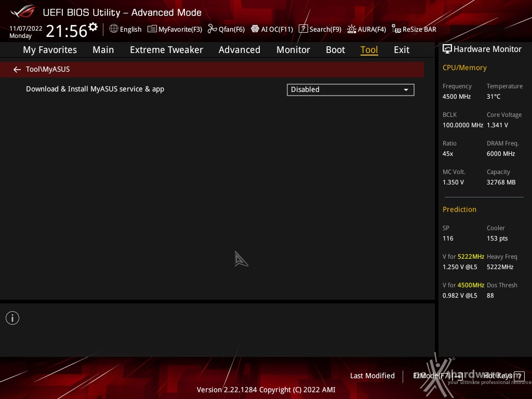The width and height of the screenshot is (532, 399).
Task: Click the 1.250 V @L5 value
Action: point(460,267)
